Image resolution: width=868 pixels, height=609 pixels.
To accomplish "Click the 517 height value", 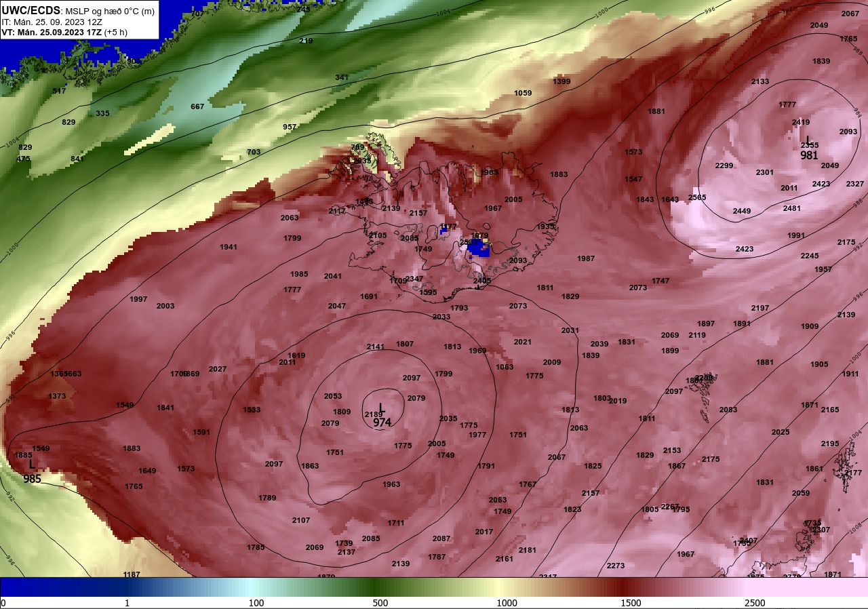I will [x=60, y=91].
